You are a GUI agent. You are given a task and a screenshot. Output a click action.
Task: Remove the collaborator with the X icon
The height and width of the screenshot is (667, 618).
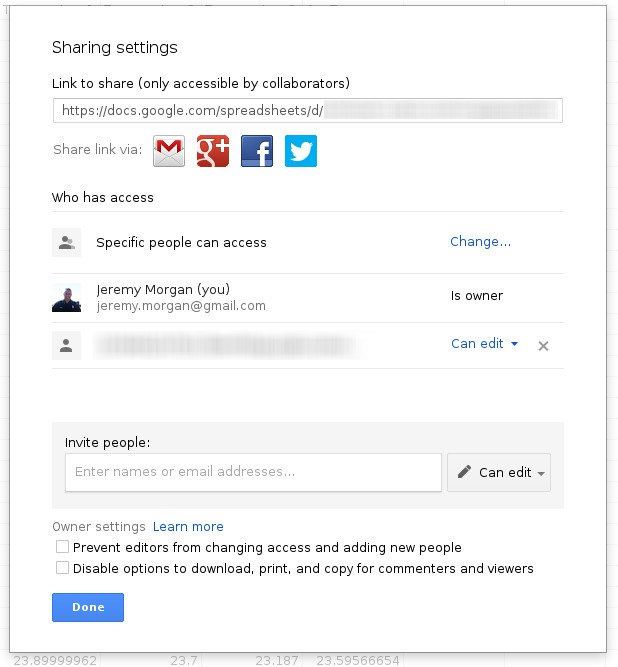pyautogui.click(x=543, y=346)
